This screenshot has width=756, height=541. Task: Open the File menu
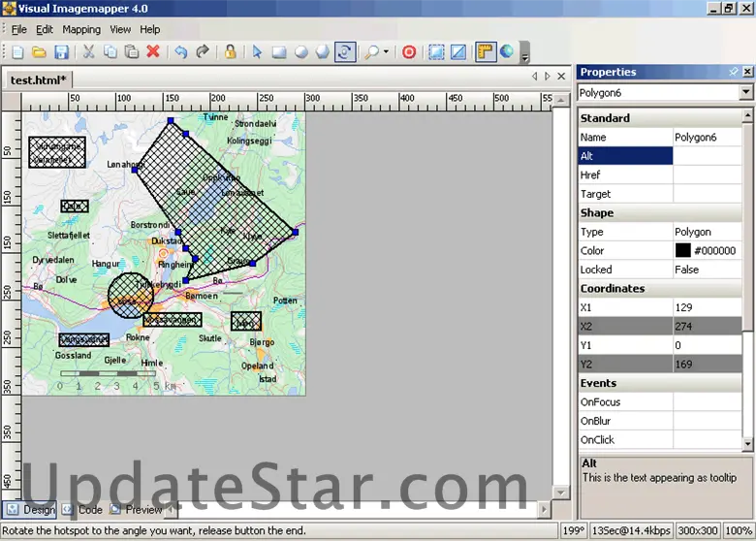pos(18,29)
